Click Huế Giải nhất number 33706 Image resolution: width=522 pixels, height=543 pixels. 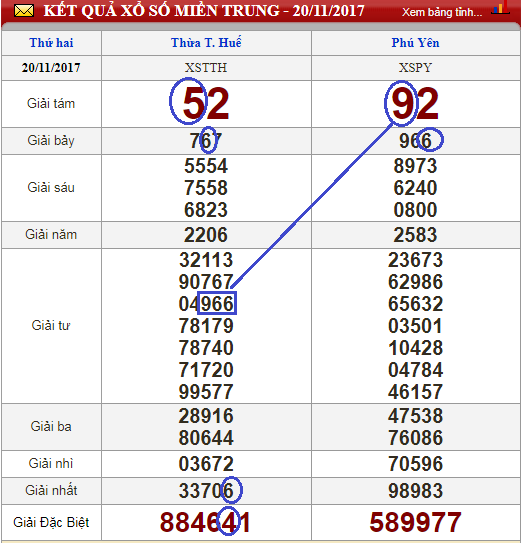click(x=206, y=491)
